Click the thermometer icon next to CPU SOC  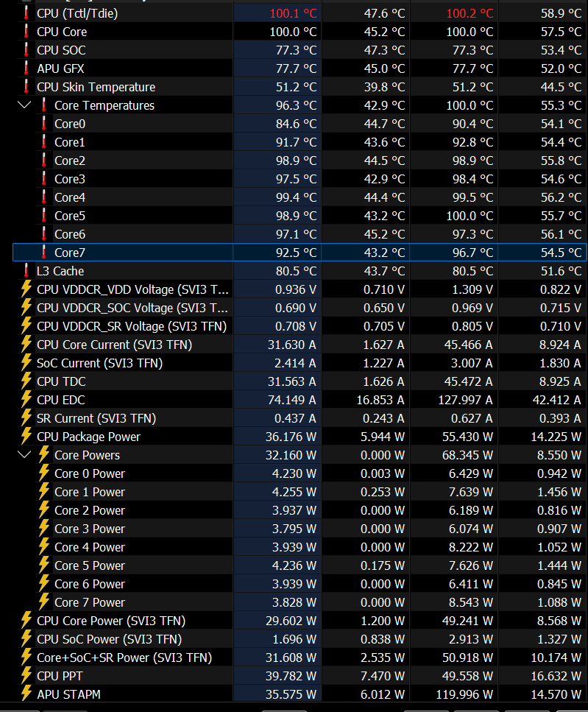26,50
